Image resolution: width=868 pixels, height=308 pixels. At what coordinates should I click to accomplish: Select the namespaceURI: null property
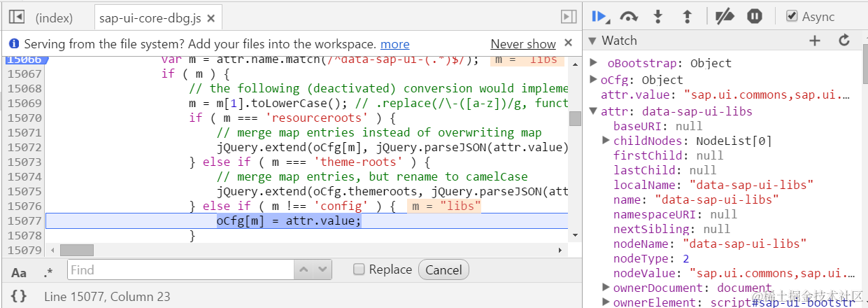675,214
